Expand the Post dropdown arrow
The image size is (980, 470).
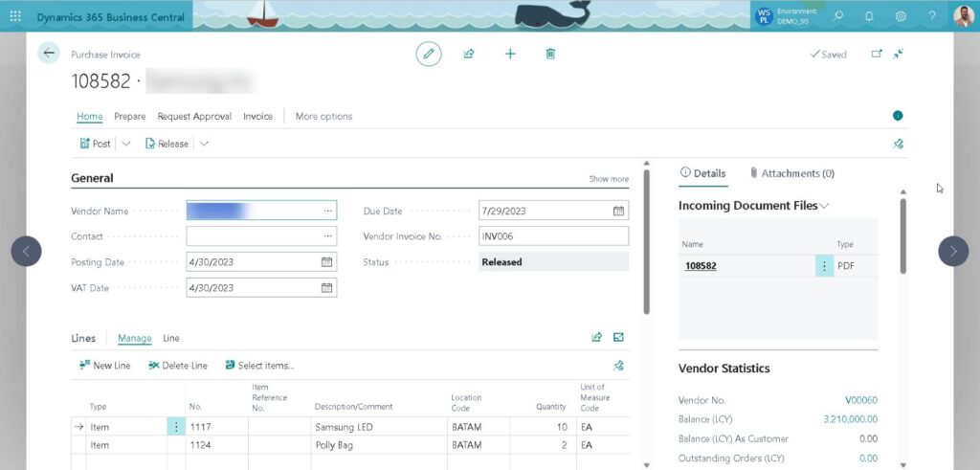pyautogui.click(x=126, y=144)
